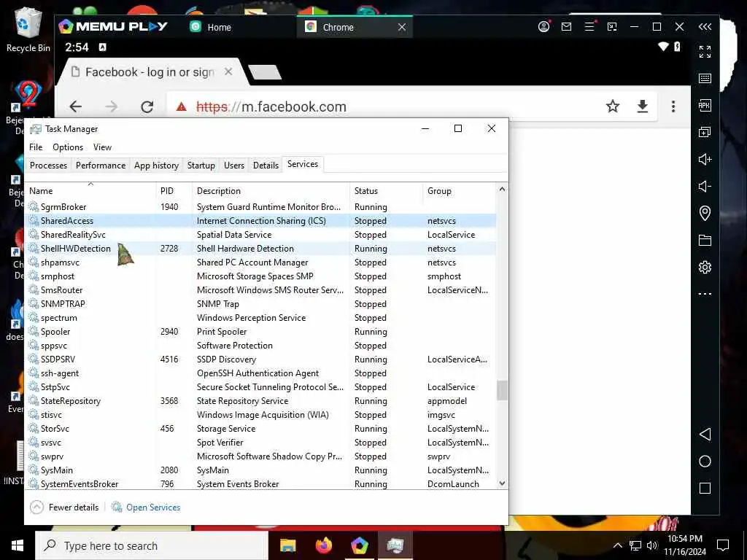Sort services by Status column

(x=387, y=191)
